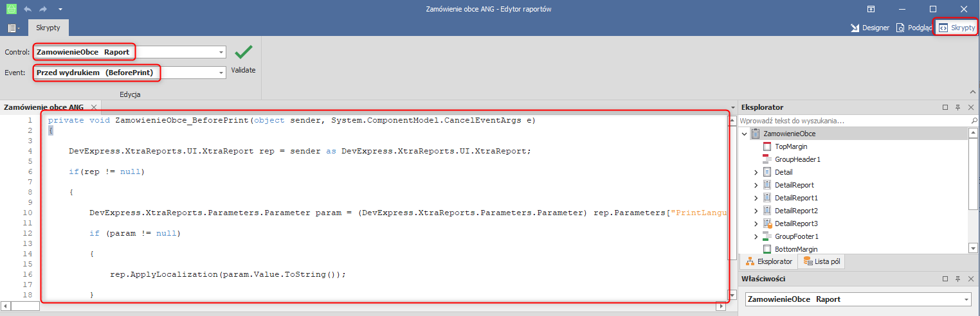Switch to the Lista pól tab
Viewport: 980px width, 316px height.
821,261
